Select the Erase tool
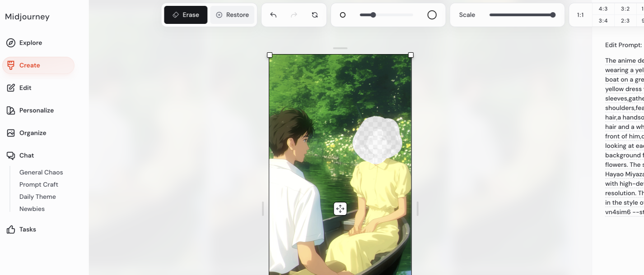This screenshot has height=275, width=644. [x=186, y=15]
